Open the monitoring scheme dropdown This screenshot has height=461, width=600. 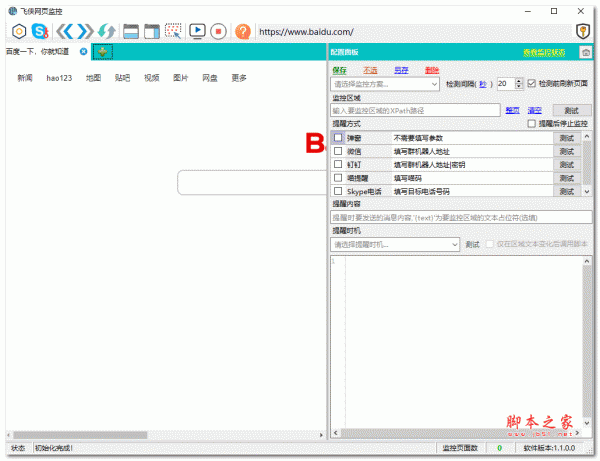click(x=385, y=84)
